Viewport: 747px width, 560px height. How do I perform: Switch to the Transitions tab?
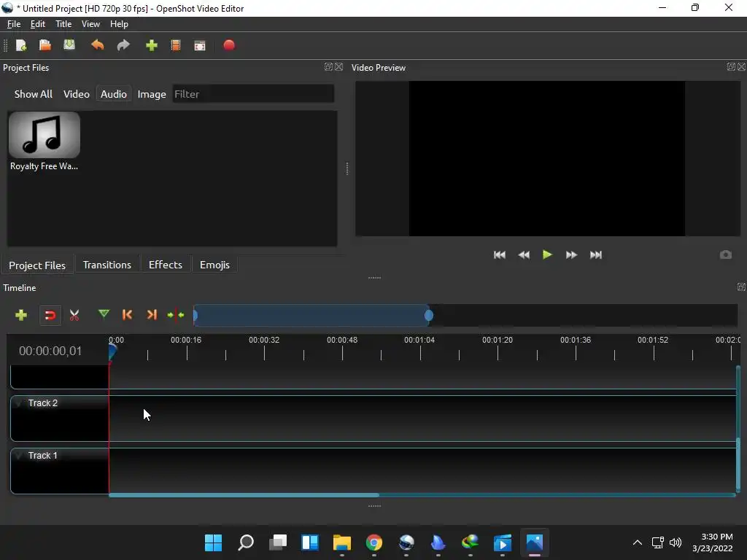pyautogui.click(x=107, y=265)
